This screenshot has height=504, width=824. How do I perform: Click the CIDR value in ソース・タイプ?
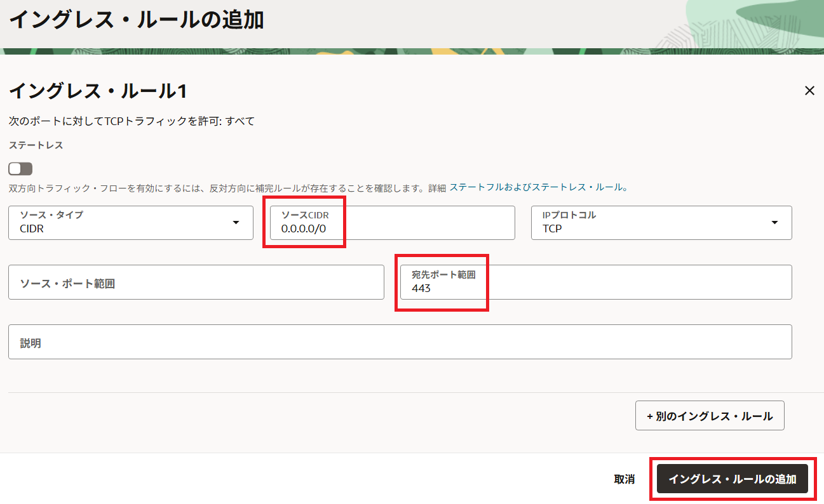pos(32,229)
